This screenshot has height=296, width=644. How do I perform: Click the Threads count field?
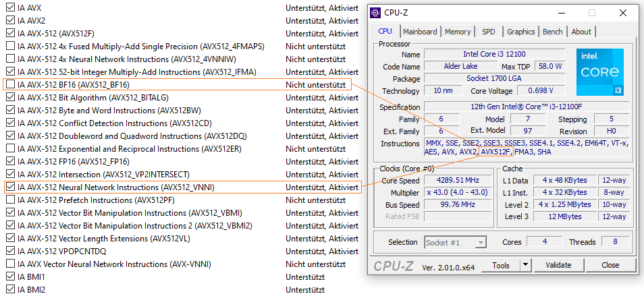[615, 242]
